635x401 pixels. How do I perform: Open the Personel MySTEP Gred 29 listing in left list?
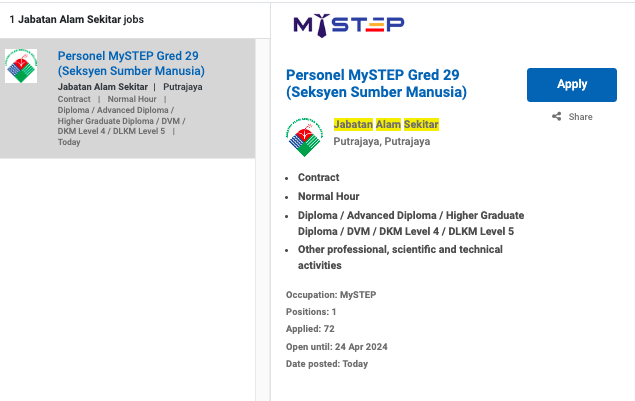coord(131,63)
